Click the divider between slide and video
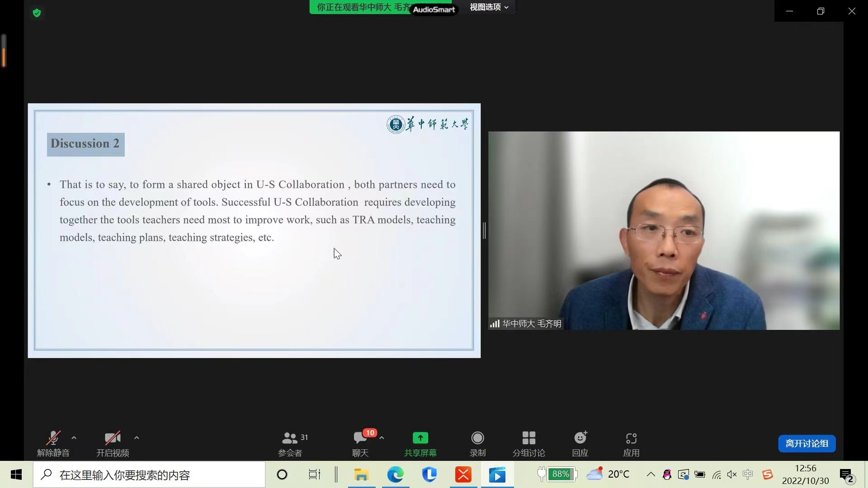Viewport: 868px width, 488px height. coord(484,230)
